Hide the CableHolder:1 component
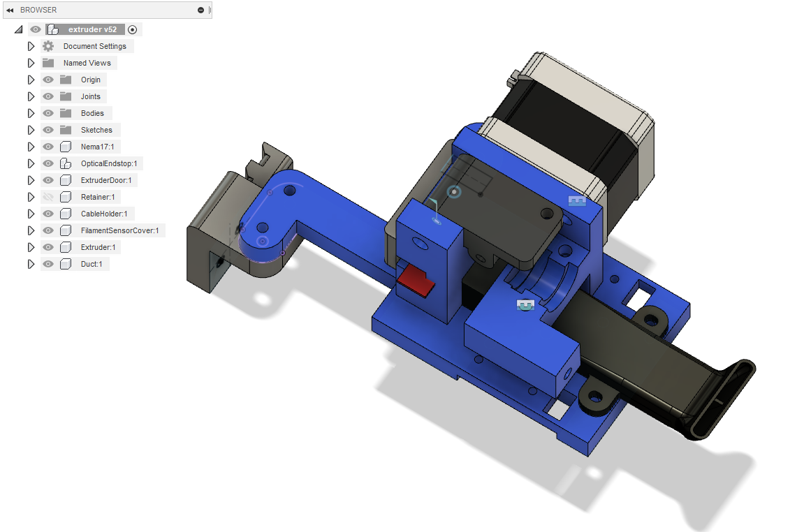The image size is (797, 532). [48, 214]
